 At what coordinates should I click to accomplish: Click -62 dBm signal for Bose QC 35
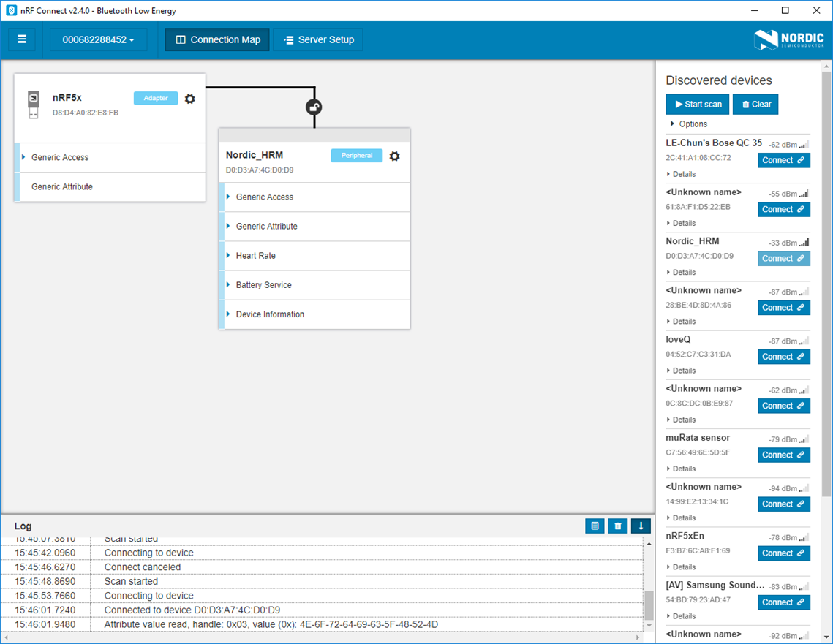click(x=788, y=145)
